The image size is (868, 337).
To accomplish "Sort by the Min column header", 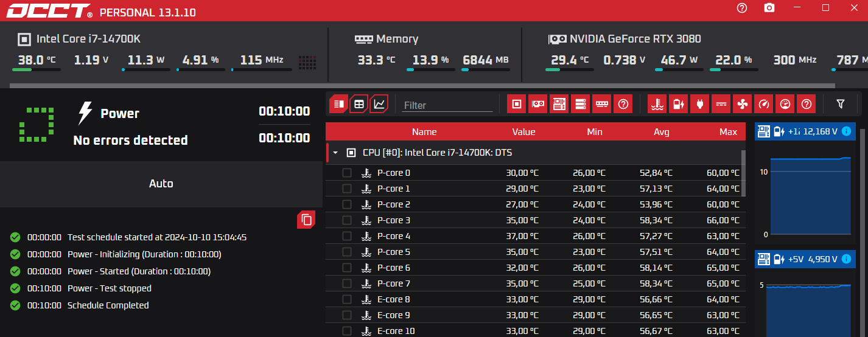I will point(595,132).
